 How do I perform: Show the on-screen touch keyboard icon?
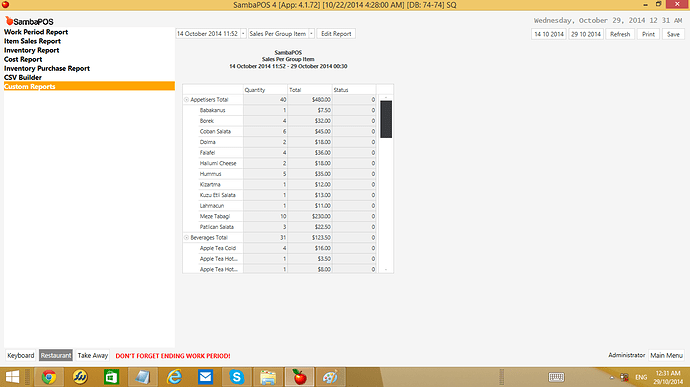(x=556, y=377)
